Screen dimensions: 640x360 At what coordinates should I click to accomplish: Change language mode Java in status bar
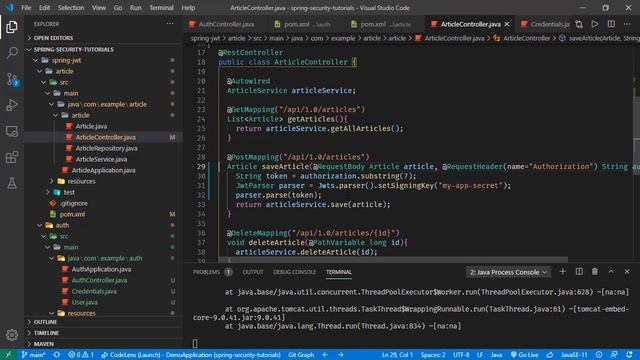point(496,355)
